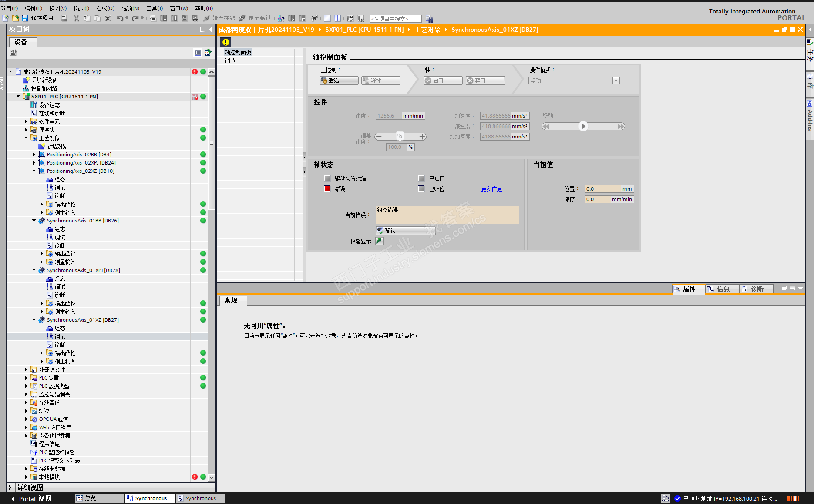Toggle the 已启用 status indicator
This screenshot has width=814, height=504.
[421, 178]
